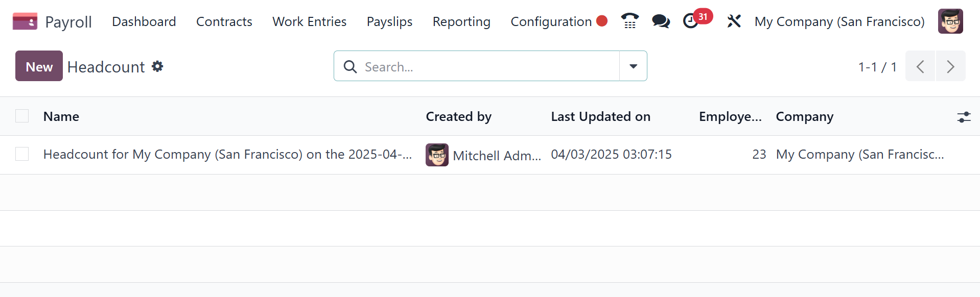Open the Contracts menu
The height and width of the screenshot is (297, 980).
224,21
